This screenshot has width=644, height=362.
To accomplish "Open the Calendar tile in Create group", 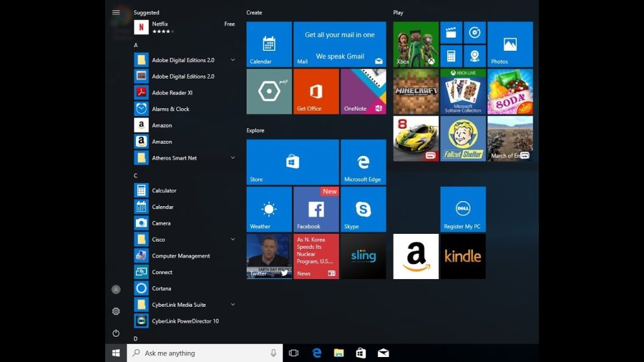I will coord(269,45).
